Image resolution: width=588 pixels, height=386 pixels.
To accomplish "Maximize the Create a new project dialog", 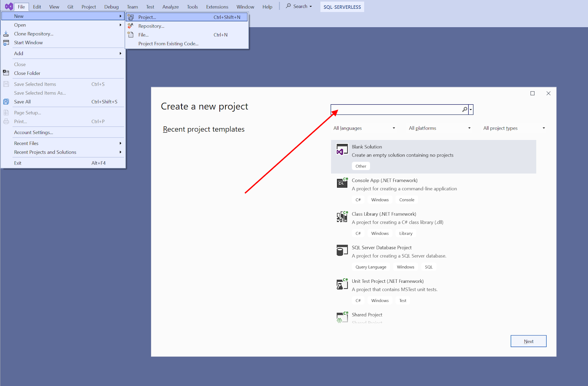I will [532, 93].
